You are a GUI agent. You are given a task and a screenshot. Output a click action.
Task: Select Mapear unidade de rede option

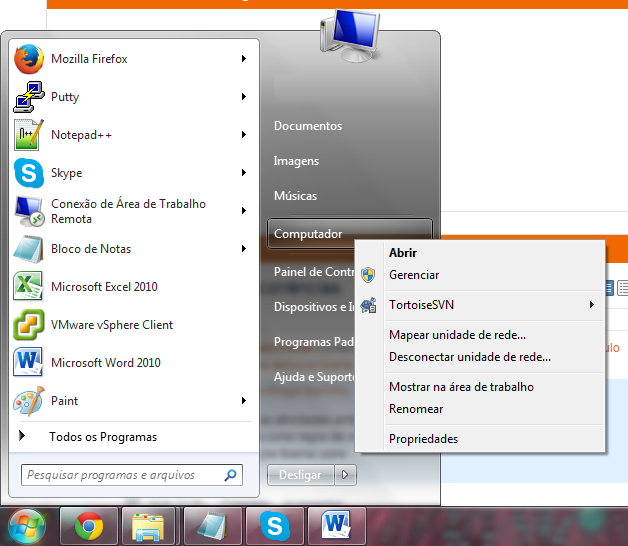point(457,335)
